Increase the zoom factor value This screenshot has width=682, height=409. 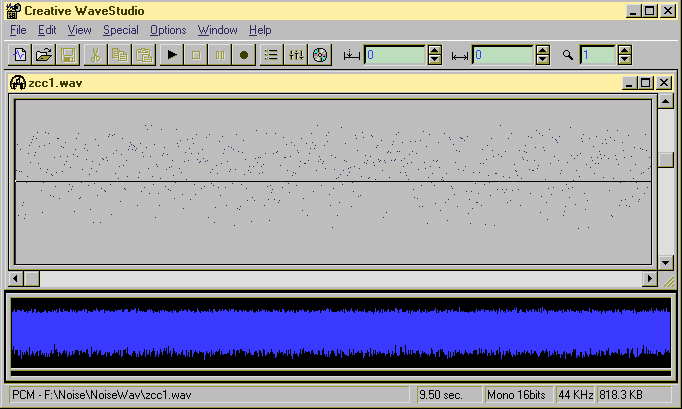(x=625, y=50)
